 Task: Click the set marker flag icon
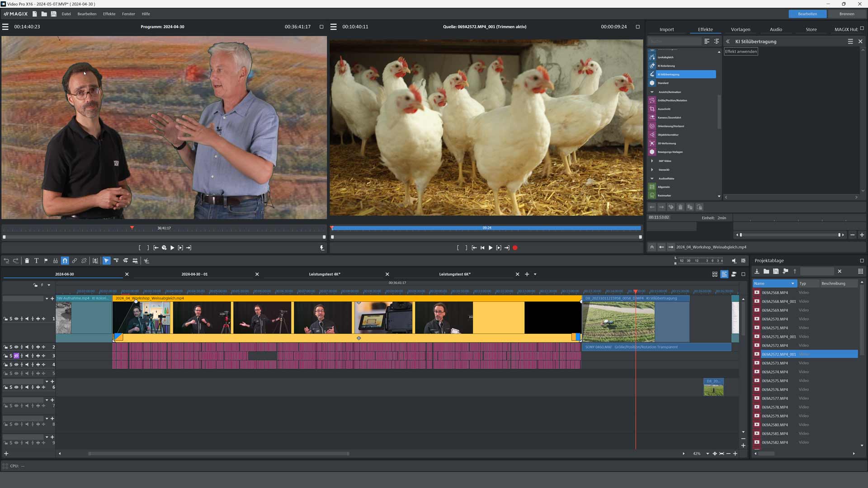(46, 261)
